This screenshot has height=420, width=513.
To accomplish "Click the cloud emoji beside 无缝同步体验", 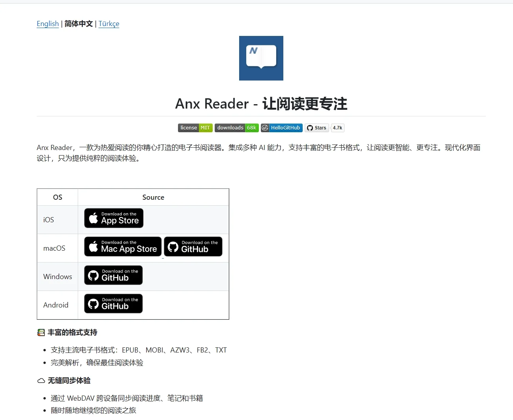I will click(41, 381).
